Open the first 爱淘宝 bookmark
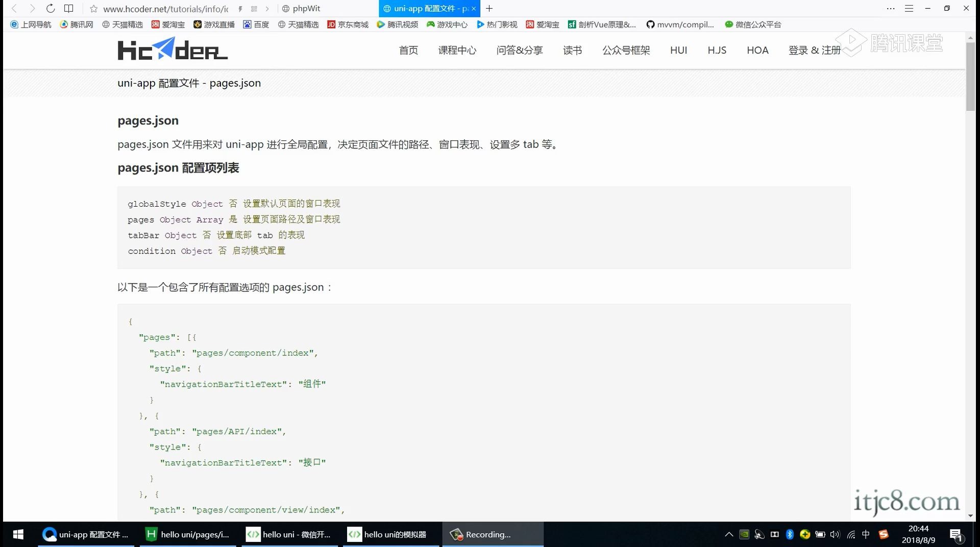 (168, 24)
